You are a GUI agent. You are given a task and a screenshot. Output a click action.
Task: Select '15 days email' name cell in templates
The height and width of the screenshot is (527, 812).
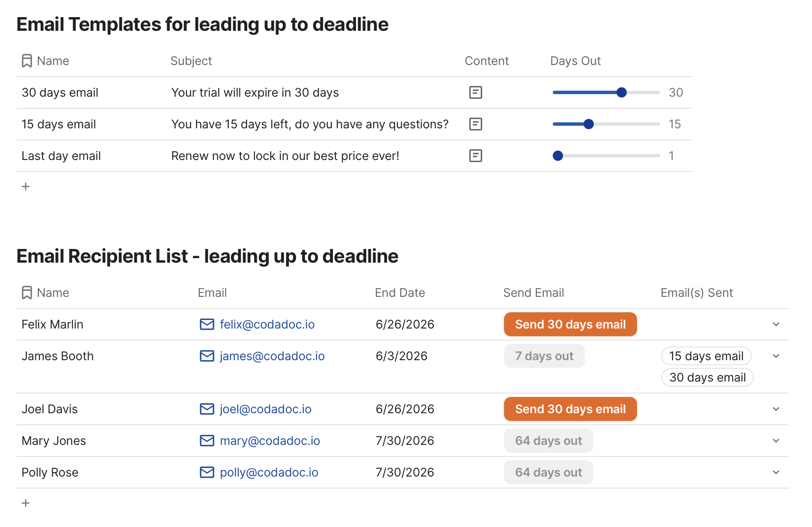(59, 124)
